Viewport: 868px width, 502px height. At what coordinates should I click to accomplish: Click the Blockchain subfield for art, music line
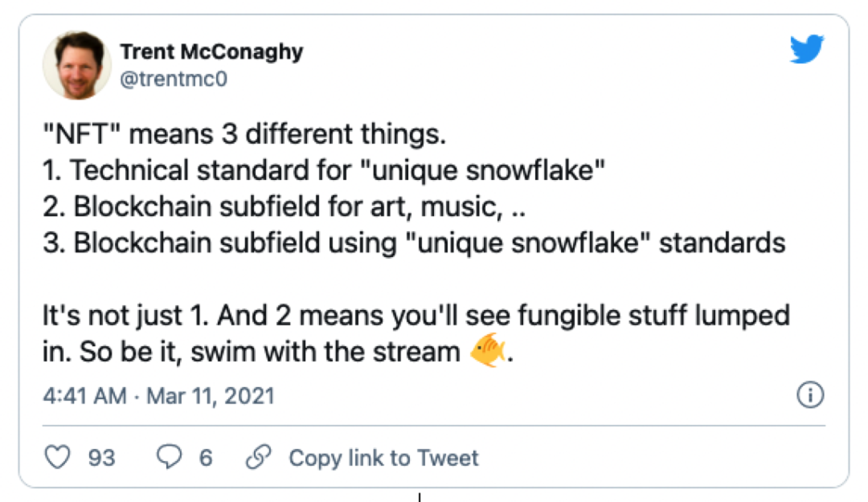coord(284,207)
